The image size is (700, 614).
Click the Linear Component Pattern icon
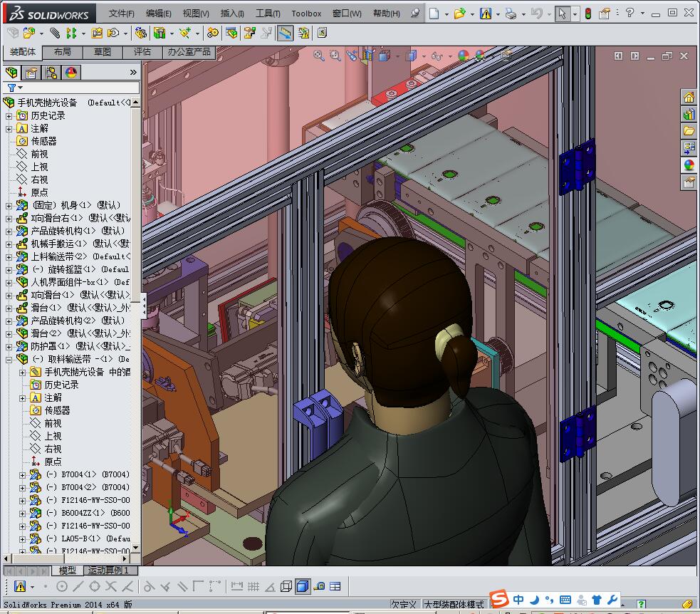(x=71, y=33)
